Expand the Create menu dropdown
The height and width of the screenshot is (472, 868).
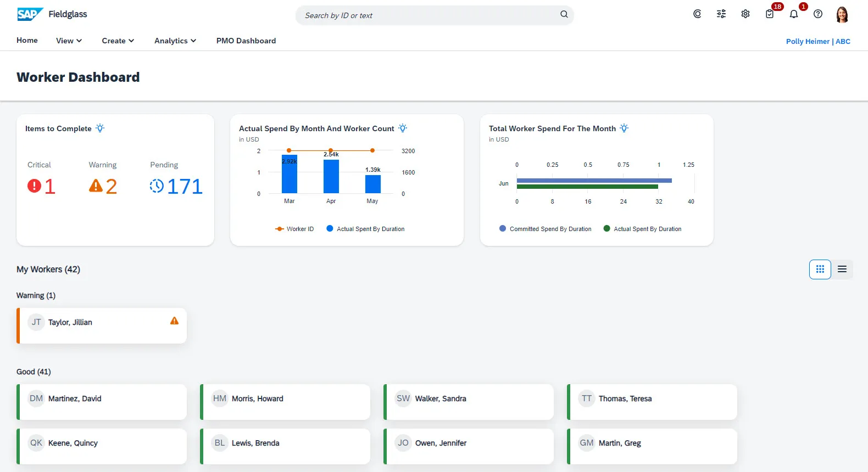coord(118,41)
